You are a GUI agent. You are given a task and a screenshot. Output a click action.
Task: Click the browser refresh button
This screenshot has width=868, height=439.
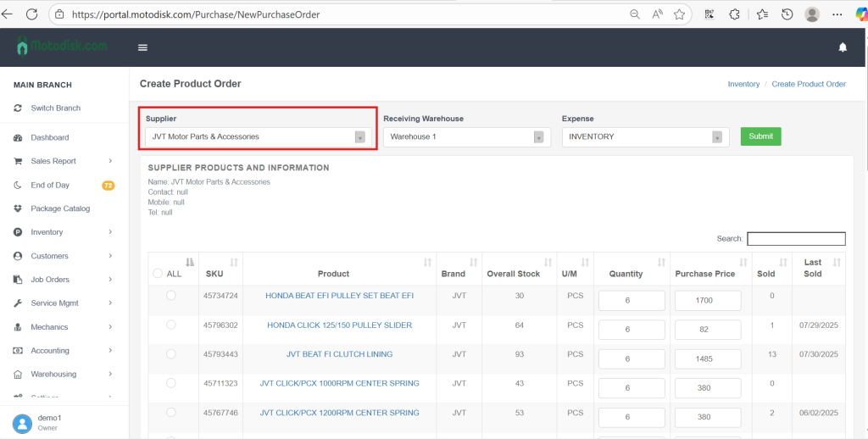point(31,14)
